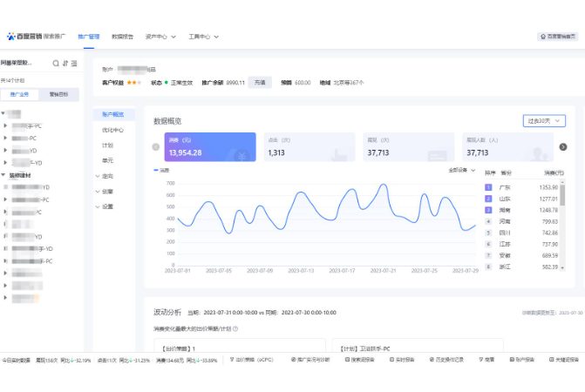Open 优化中心 in side navigation
Image resolution: width=585 pixels, height=392 pixels.
tap(113, 130)
